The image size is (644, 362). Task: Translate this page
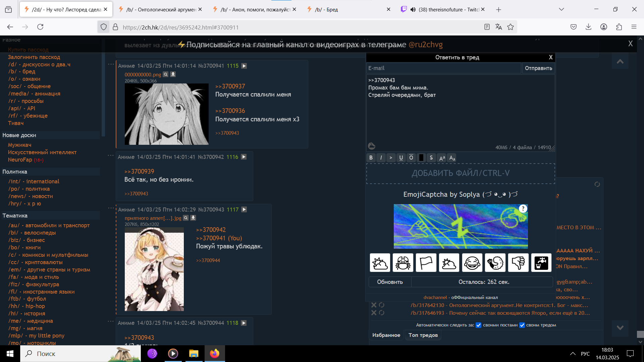[x=499, y=27]
